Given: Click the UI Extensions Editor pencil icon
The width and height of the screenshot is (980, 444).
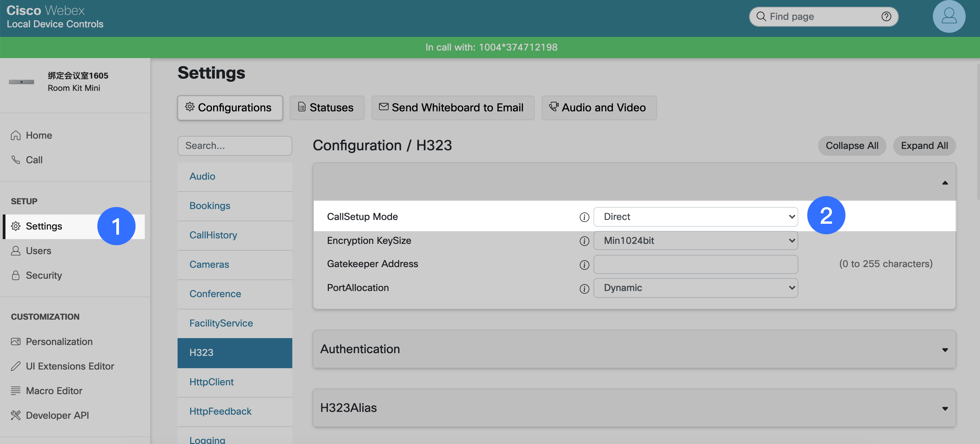Looking at the screenshot, I should point(16,366).
